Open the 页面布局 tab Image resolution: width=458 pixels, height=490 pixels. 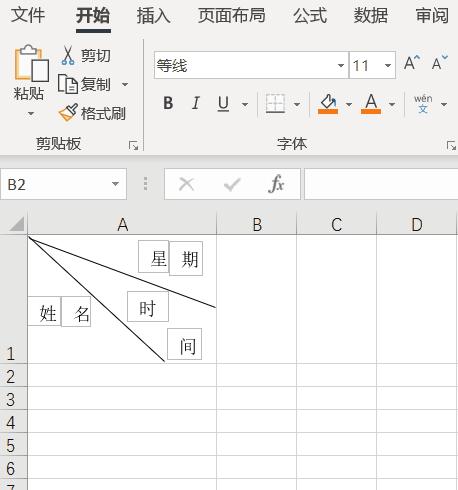pyautogui.click(x=232, y=16)
